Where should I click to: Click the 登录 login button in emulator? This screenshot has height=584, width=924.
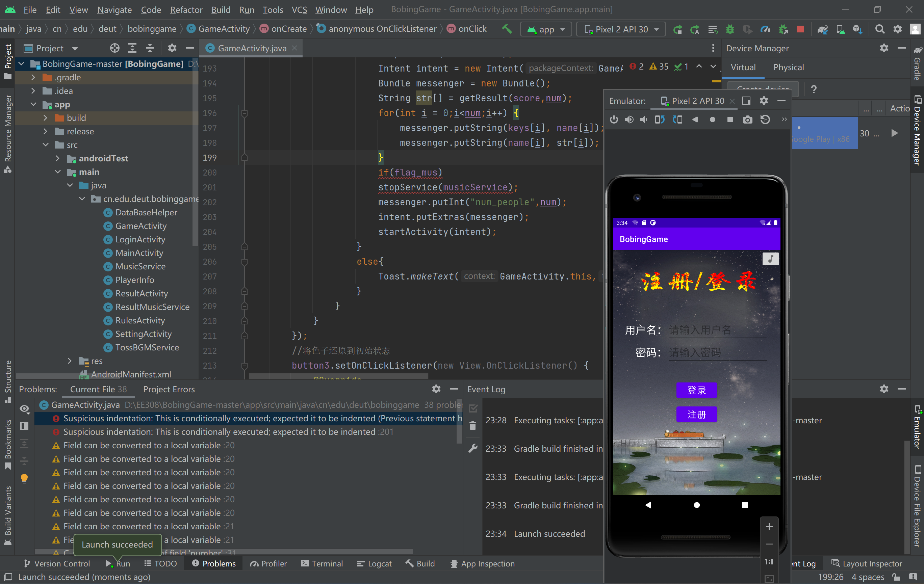(696, 390)
